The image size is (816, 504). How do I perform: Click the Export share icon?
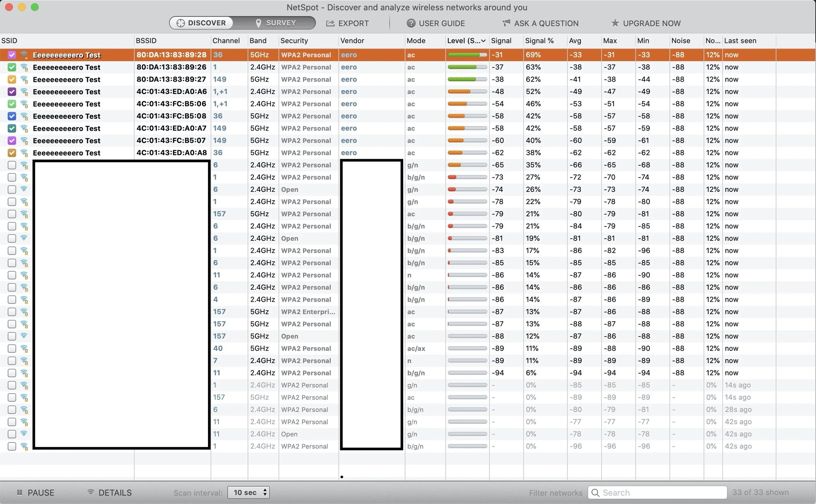(330, 23)
